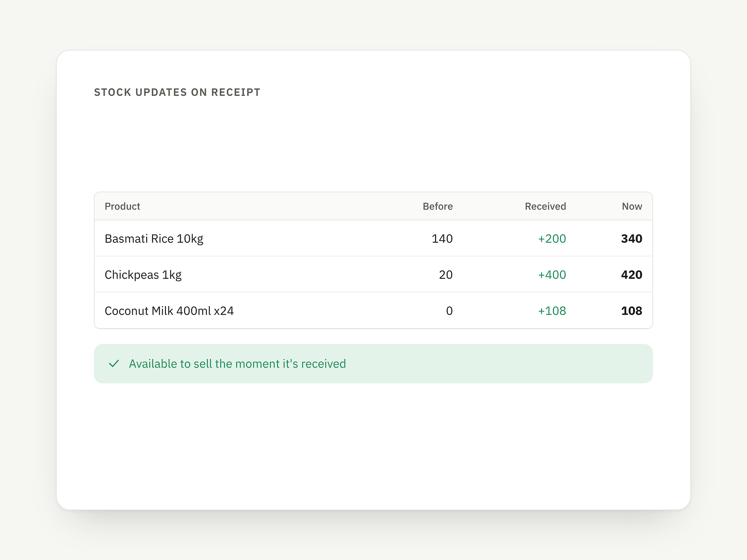
Task: Click the Before value 20 for Chickpeas
Action: click(446, 275)
